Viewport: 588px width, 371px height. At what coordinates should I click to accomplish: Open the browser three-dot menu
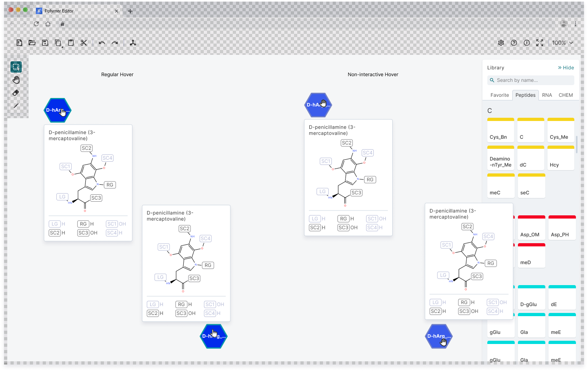[x=576, y=24]
